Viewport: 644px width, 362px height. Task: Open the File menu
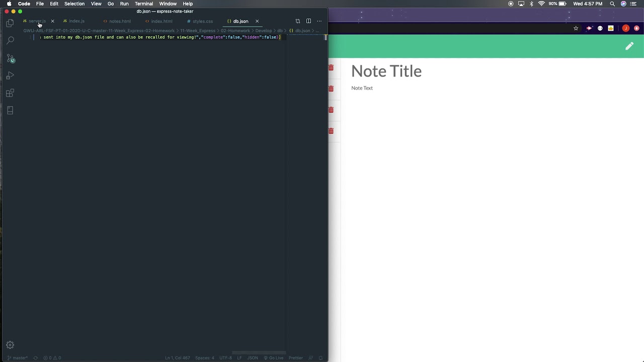tap(40, 4)
